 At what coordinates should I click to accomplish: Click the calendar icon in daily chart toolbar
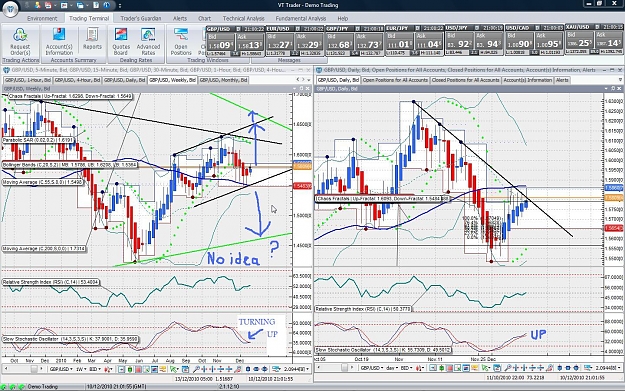[x=497, y=369]
